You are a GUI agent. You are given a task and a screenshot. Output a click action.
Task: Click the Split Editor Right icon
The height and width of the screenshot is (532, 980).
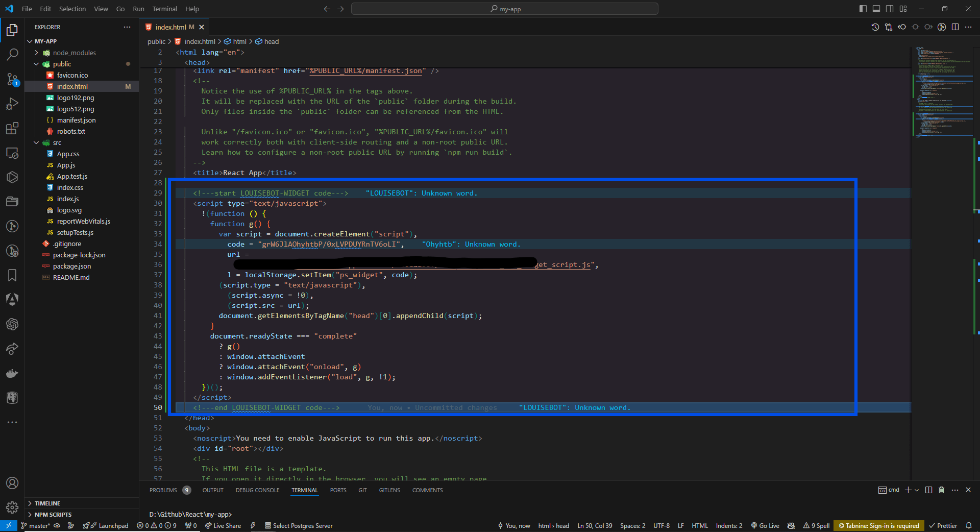click(x=955, y=27)
